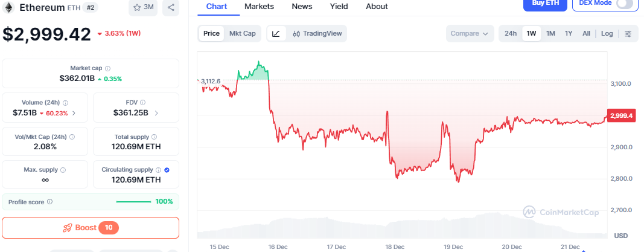Click the Profile score info icon
644x252 pixels.
(50, 202)
